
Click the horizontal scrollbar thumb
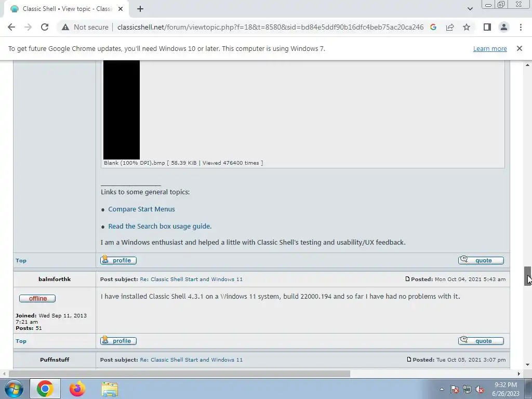[179, 374]
